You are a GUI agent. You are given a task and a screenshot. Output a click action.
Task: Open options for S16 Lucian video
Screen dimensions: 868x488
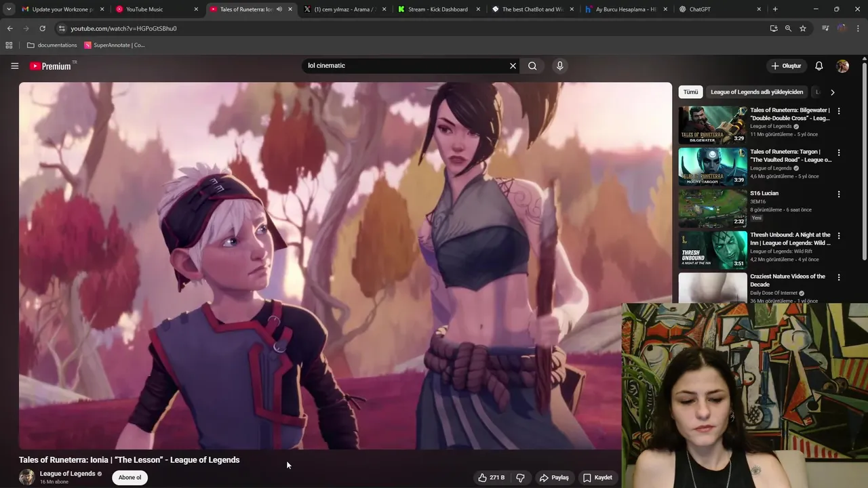point(839,194)
